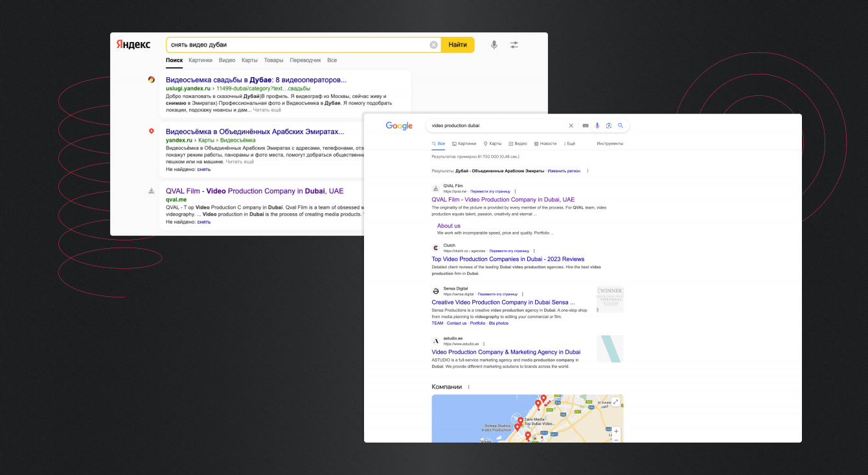The height and width of the screenshot is (475, 868).
Task: Click the Google search magnifier button
Action: [620, 126]
